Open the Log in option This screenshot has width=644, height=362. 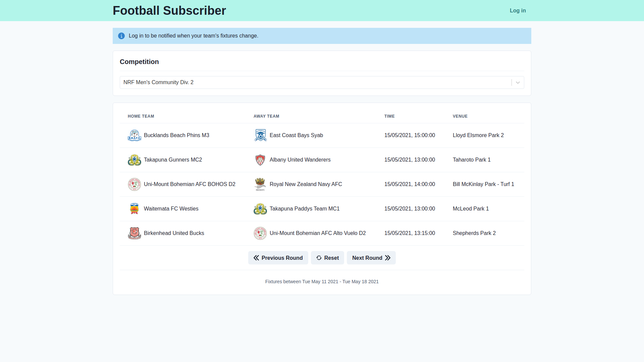pos(518,10)
